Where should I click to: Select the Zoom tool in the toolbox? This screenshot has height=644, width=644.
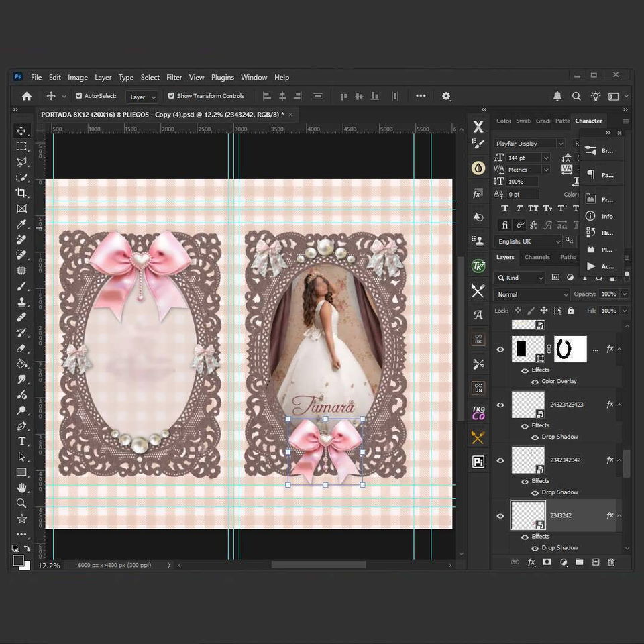tap(21, 504)
